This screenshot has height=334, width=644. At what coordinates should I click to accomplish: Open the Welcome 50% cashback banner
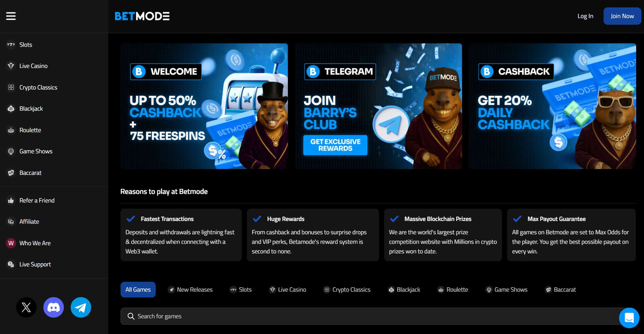click(x=204, y=106)
